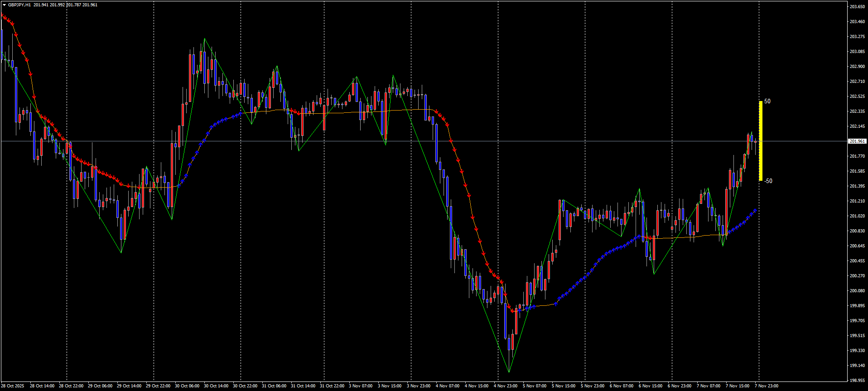Click the 31 Oct 14:00 time label
868x391 pixels.
coord(303,386)
